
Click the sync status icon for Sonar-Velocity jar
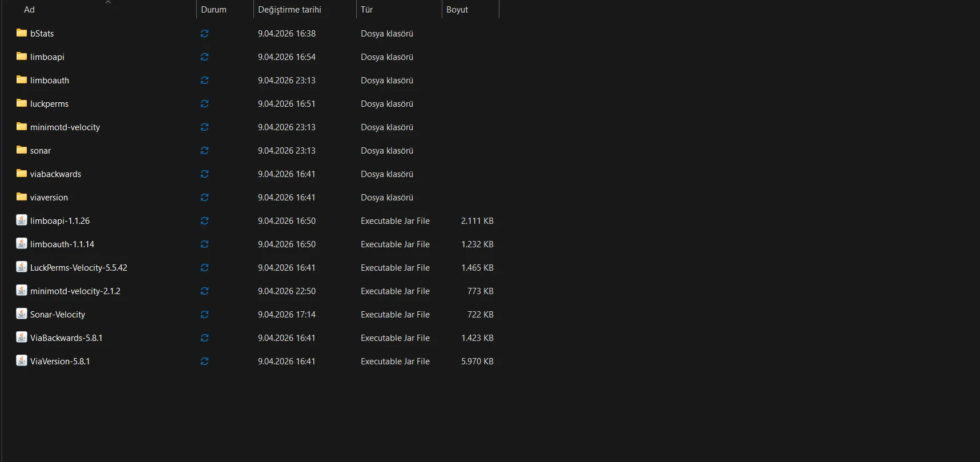(x=204, y=315)
